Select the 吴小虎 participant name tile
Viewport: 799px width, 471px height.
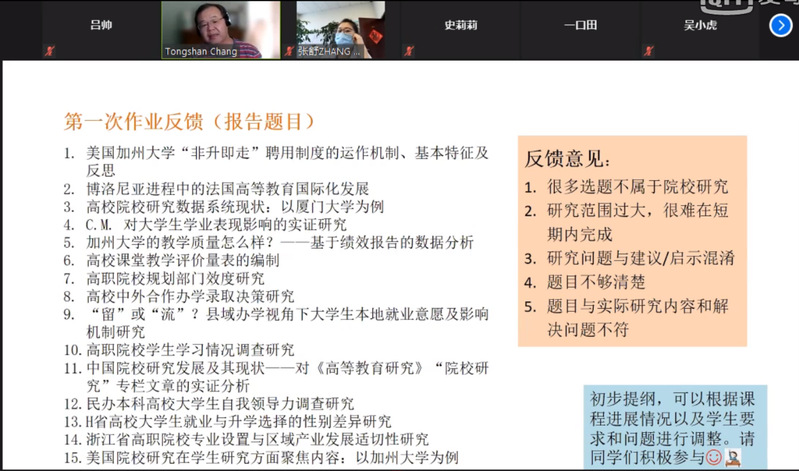700,27
